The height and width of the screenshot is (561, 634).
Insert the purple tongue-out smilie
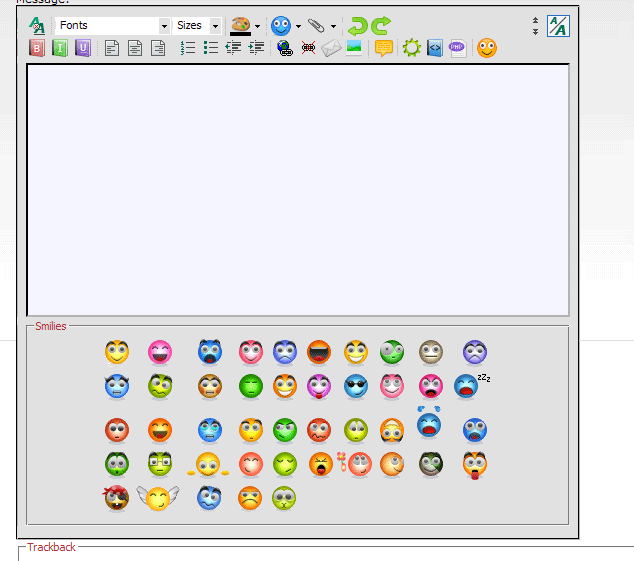pos(319,386)
